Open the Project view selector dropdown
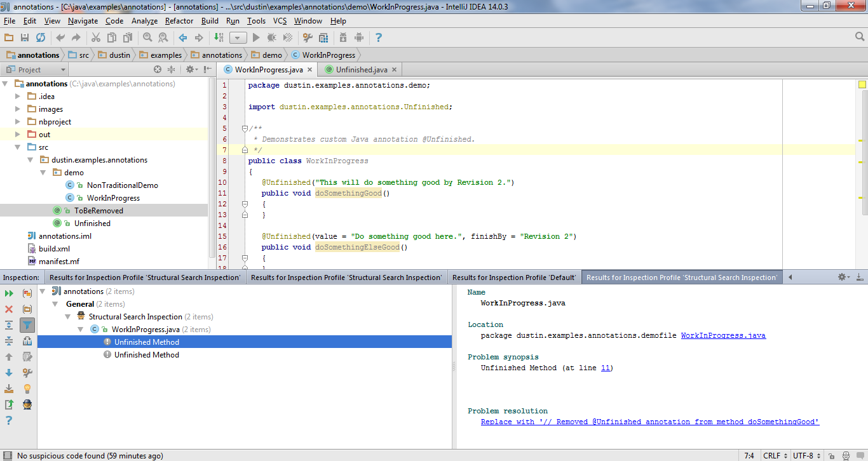 [36, 70]
